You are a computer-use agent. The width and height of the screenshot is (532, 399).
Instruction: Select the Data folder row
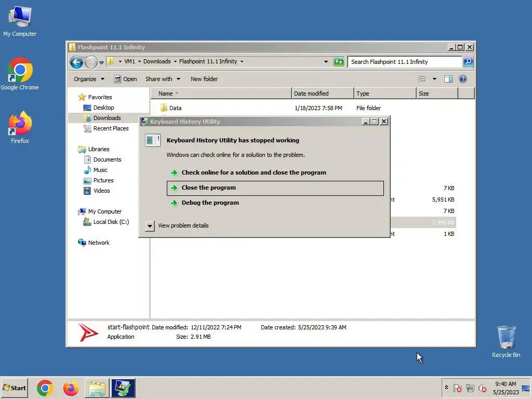303,108
